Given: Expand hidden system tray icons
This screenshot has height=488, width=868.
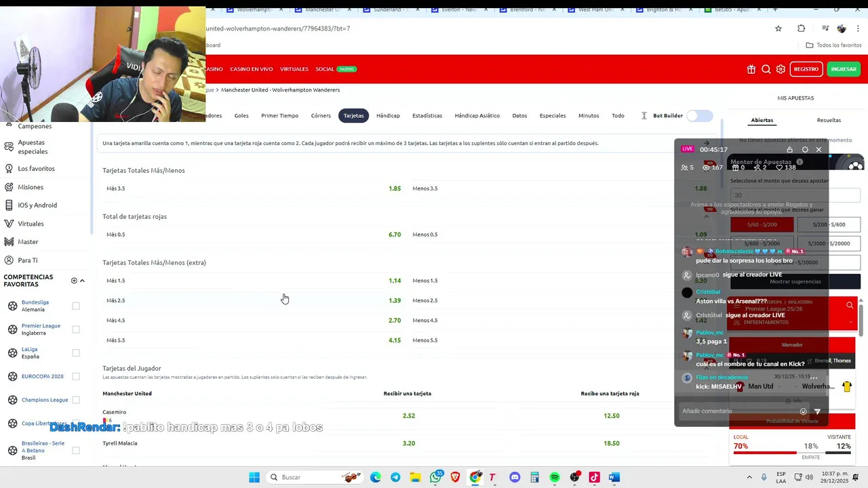Looking at the screenshot, I should (749, 477).
